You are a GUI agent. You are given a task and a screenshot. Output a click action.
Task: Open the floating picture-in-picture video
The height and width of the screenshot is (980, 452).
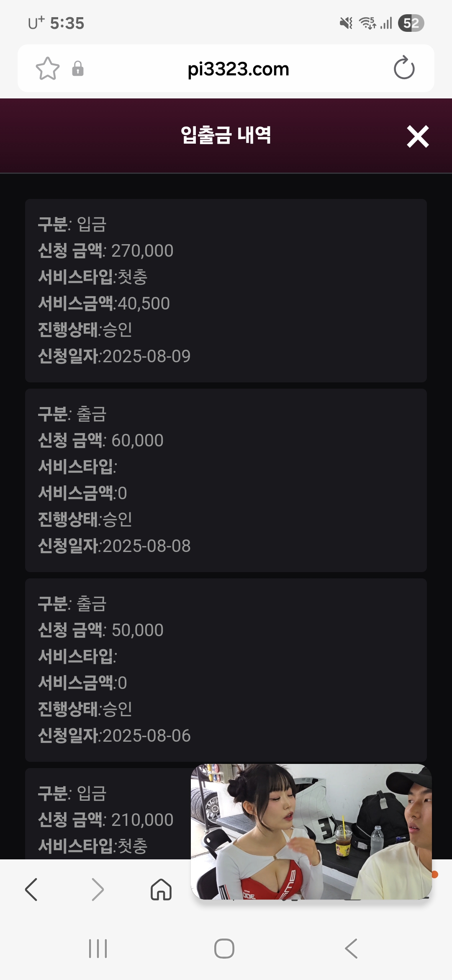click(x=311, y=831)
